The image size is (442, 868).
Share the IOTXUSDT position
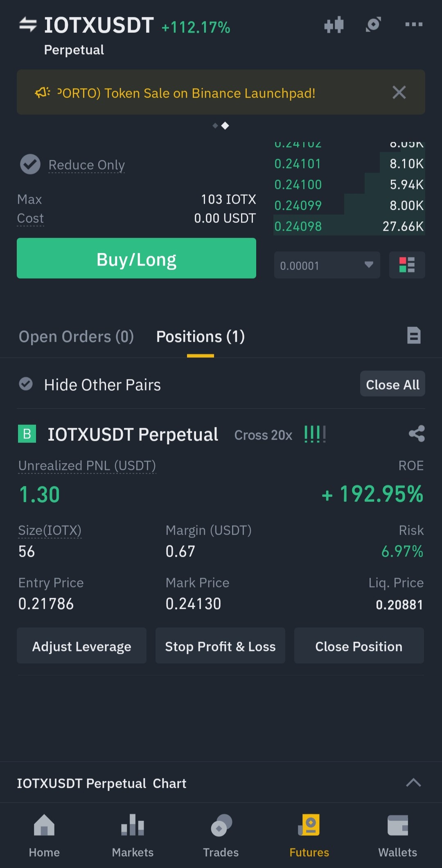click(417, 434)
